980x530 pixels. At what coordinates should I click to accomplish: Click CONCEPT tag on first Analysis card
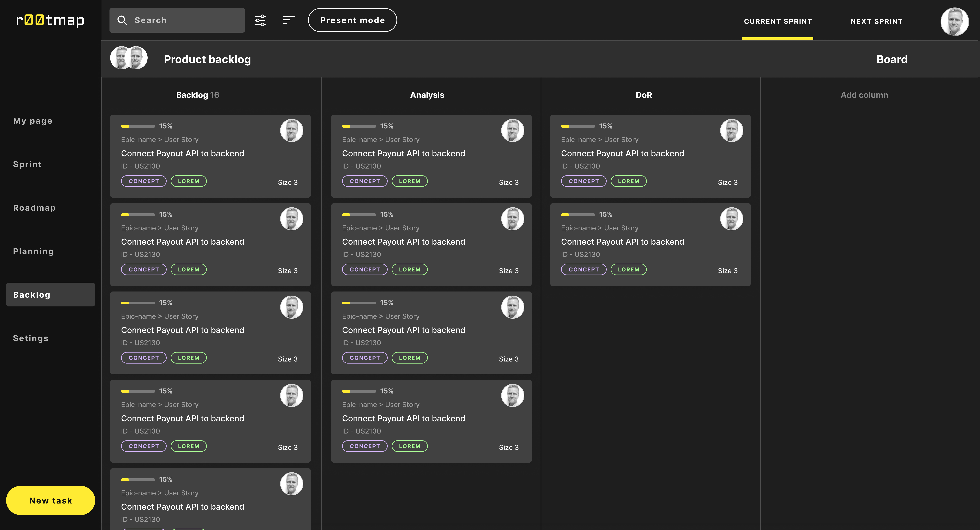pyautogui.click(x=365, y=181)
